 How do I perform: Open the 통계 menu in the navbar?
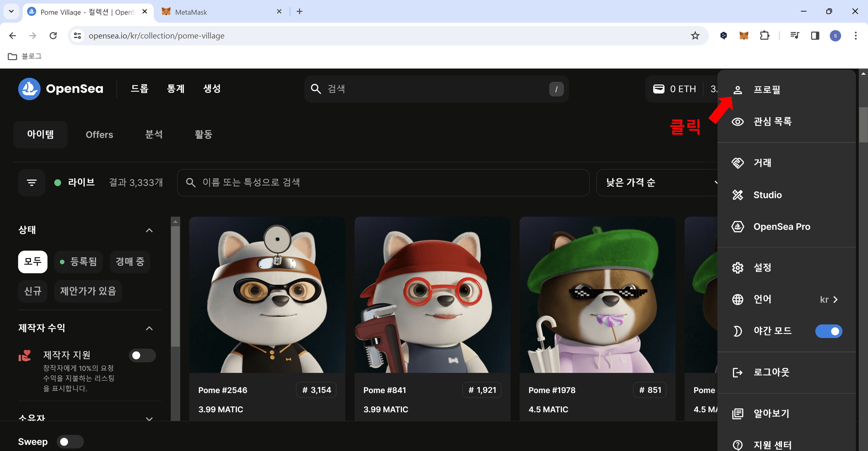coord(176,88)
